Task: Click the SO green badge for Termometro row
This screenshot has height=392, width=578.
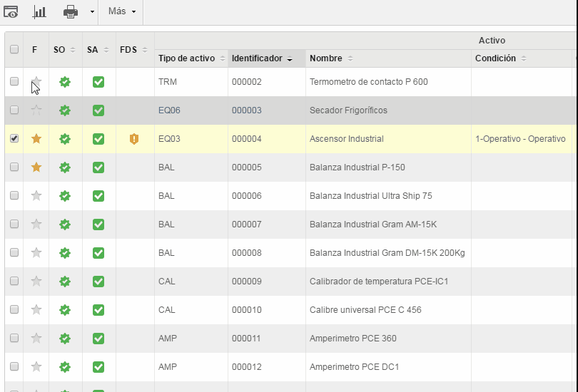Action: tap(65, 82)
